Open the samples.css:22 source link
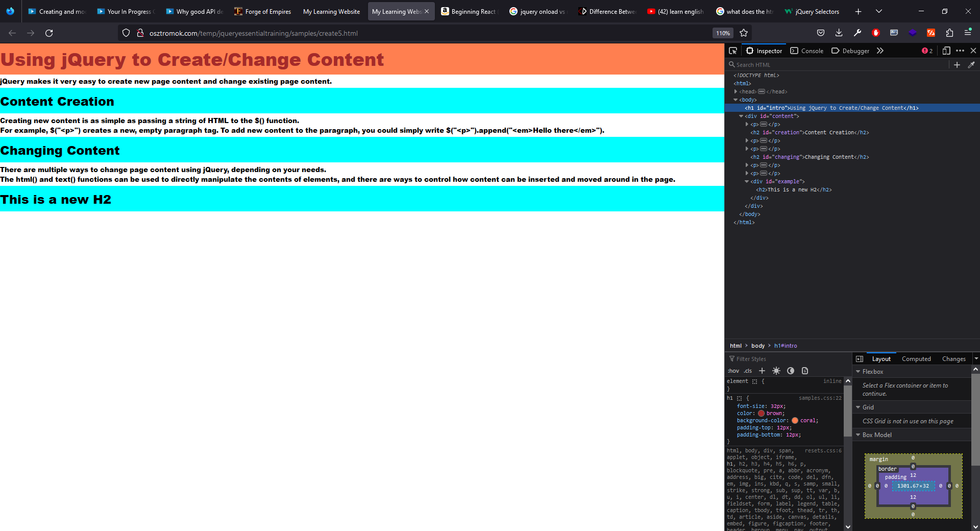The width and height of the screenshot is (980, 531). (x=820, y=398)
